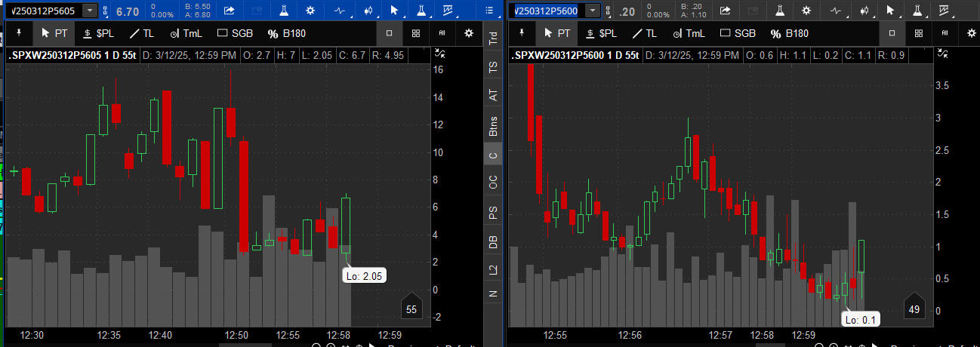The height and width of the screenshot is (347, 980).
Task: Open patterns flask menu in left chart
Action: [422, 11]
